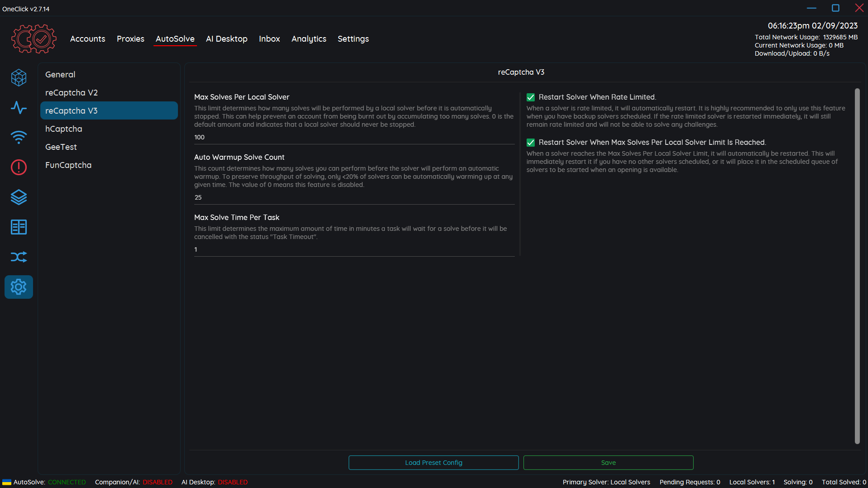
Task: Click the red alert icon in sidebar
Action: tap(19, 167)
